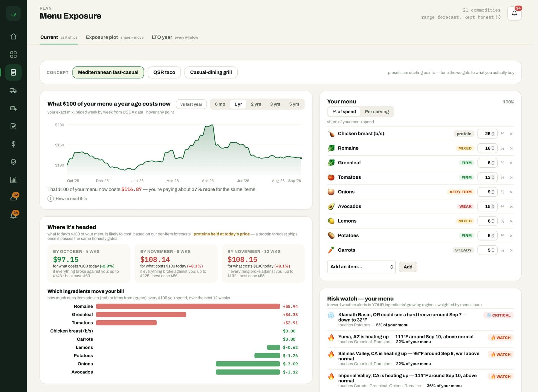Viewport: 538px width, 392px height.
Task: Select the '% of spend' toggle
Action: [x=344, y=111]
